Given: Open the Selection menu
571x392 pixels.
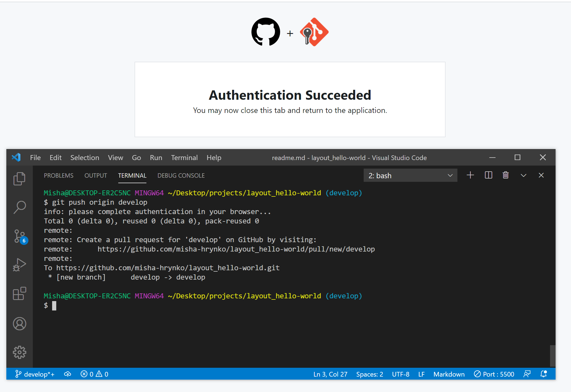Looking at the screenshot, I should 85,158.
